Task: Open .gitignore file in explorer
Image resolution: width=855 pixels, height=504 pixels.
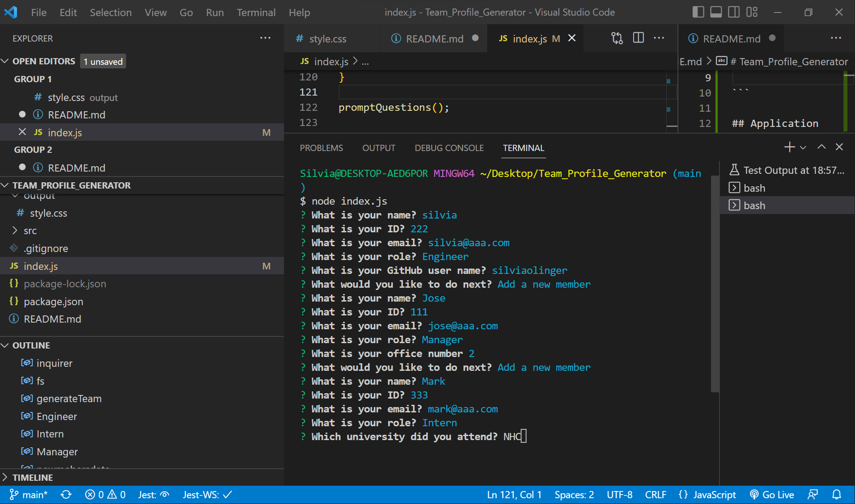Action: click(x=142, y=248)
